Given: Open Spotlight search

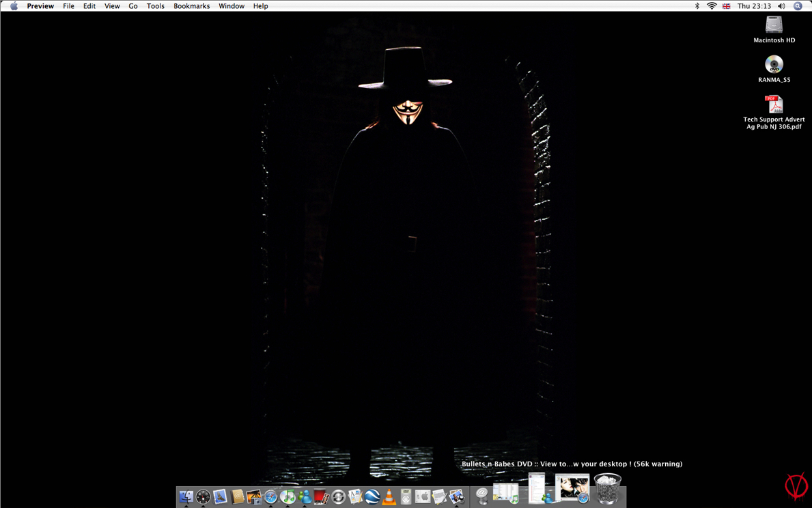Looking at the screenshot, I should 798,6.
